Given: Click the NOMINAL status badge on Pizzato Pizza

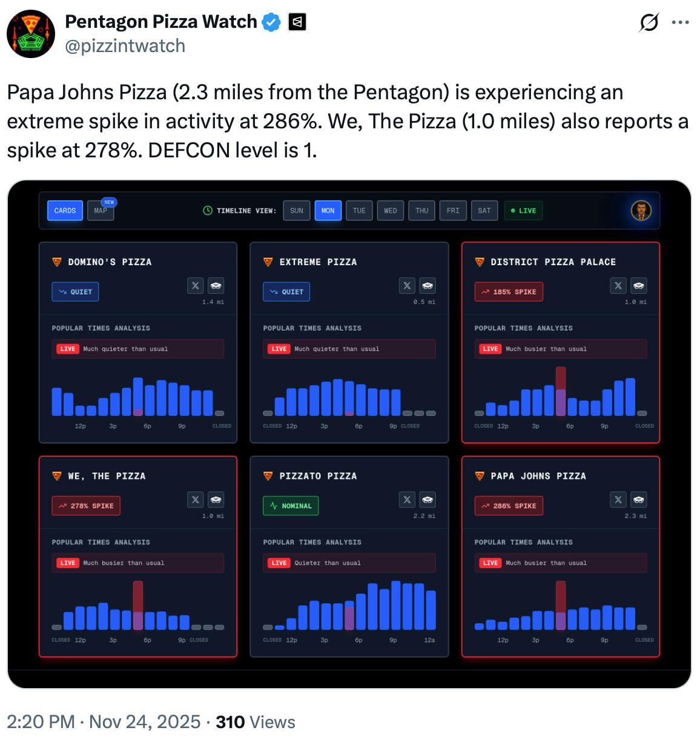Looking at the screenshot, I should tap(291, 506).
